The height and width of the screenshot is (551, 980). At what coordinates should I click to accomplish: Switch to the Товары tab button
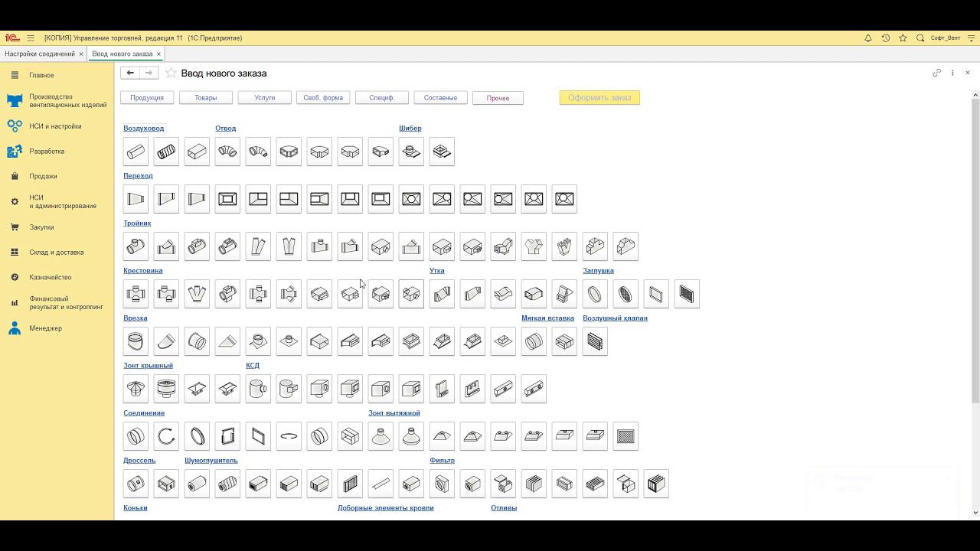click(206, 98)
